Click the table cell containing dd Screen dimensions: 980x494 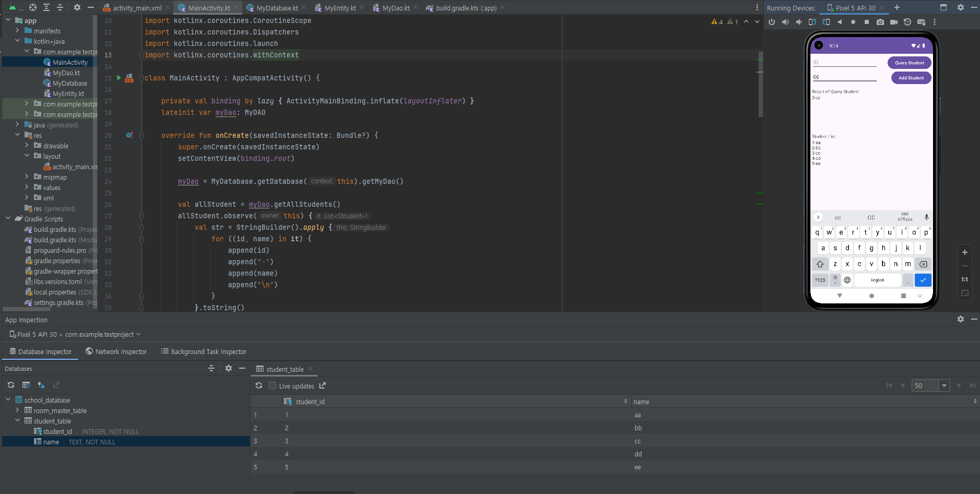[x=638, y=454]
